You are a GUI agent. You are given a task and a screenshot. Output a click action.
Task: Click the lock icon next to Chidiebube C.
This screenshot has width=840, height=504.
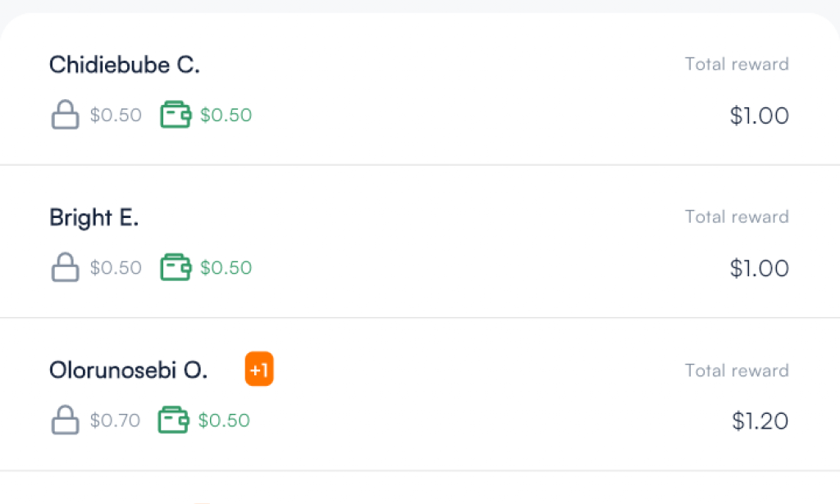(x=65, y=115)
